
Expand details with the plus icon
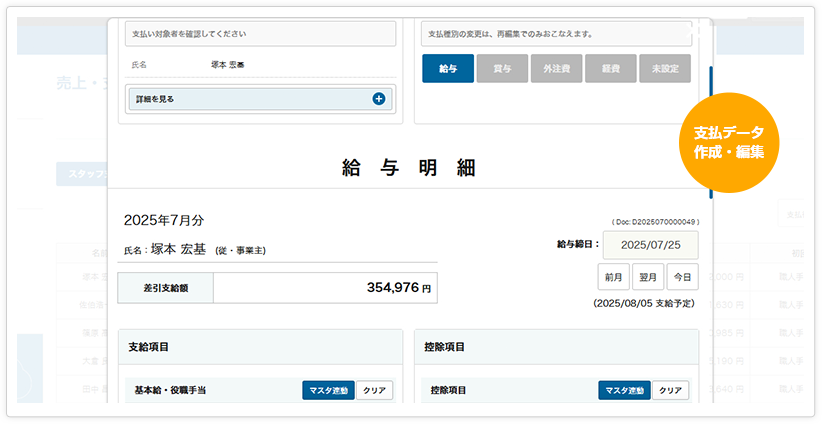pos(378,99)
